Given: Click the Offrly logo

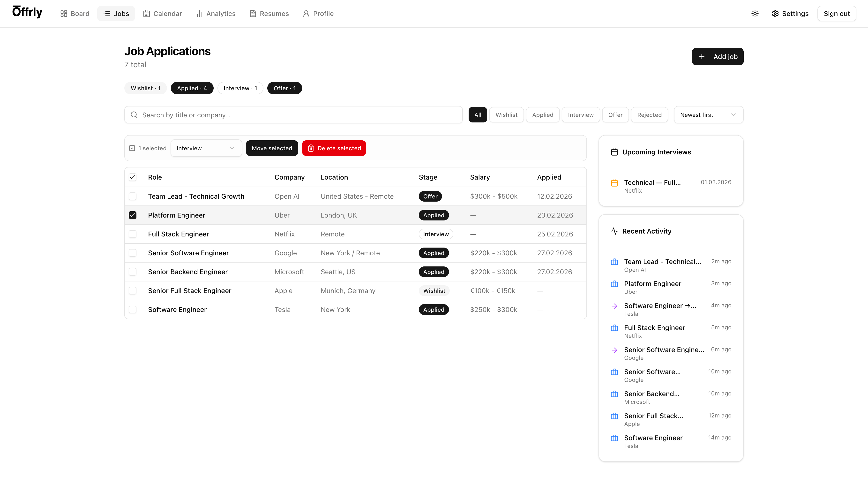Looking at the screenshot, I should click(x=27, y=12).
